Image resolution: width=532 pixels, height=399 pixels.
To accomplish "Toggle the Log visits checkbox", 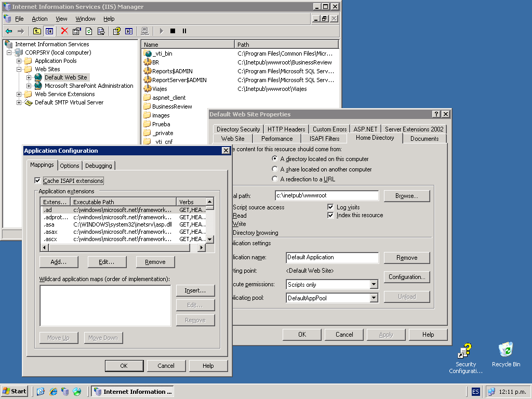I will (330, 207).
